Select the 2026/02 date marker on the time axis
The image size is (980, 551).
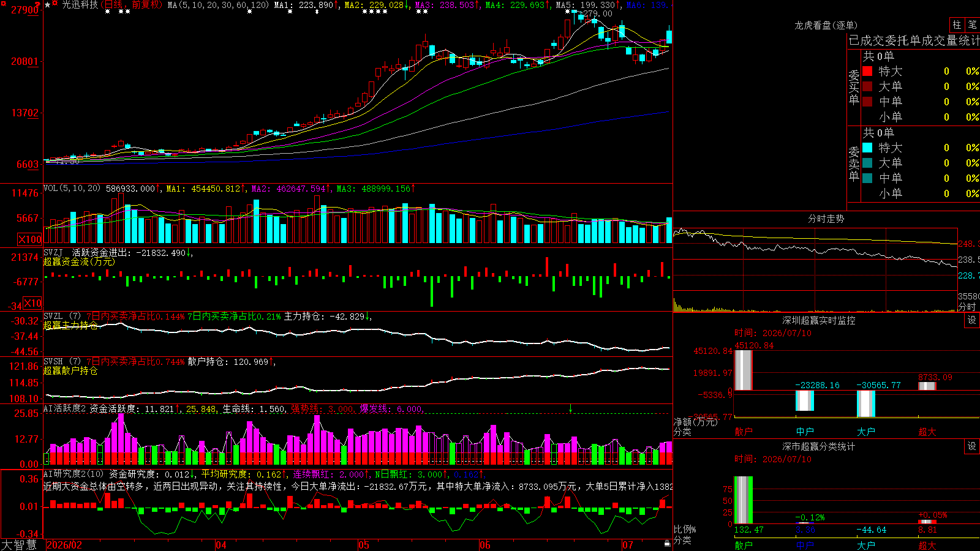[x=64, y=545]
